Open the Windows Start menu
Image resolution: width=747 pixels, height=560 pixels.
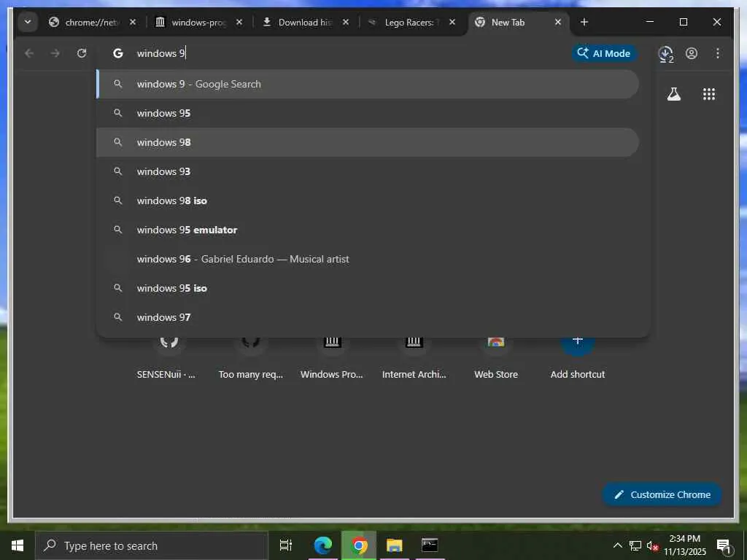[x=18, y=545]
